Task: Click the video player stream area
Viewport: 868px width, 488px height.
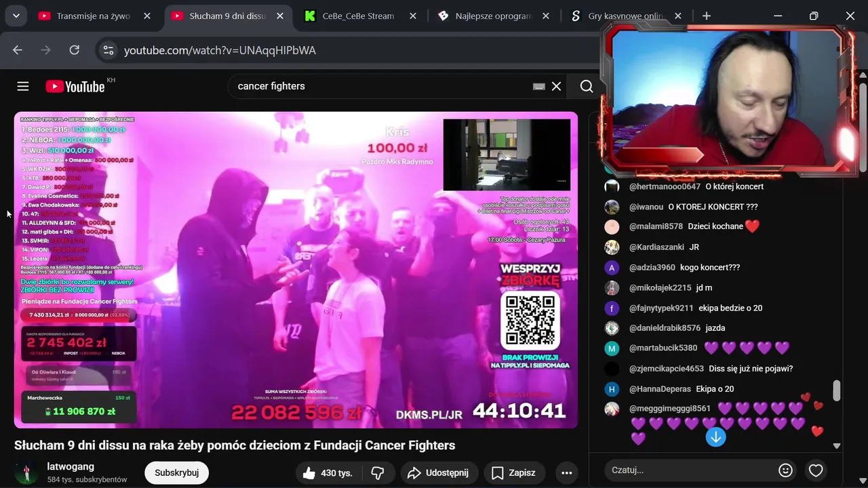Action: tap(296, 270)
